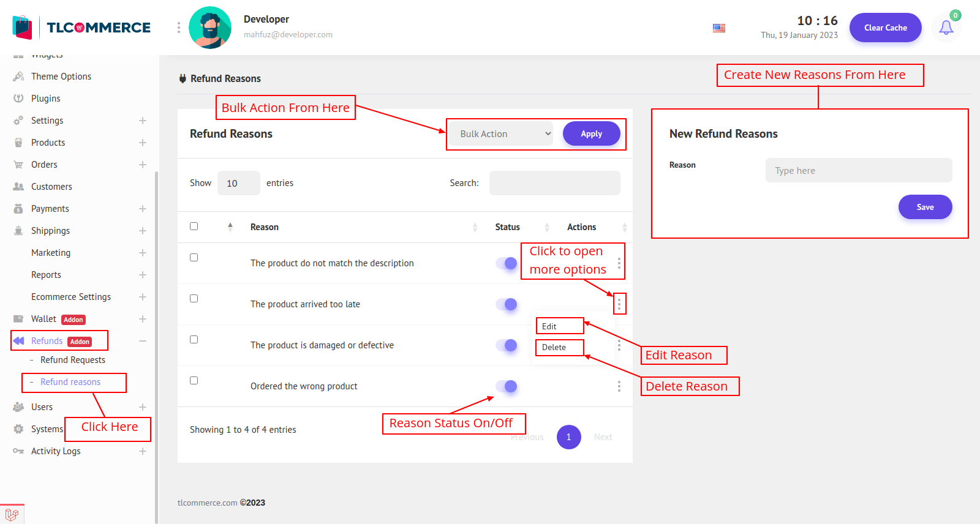This screenshot has width=980, height=524.
Task: Click the Plugins sidebar icon
Action: [18, 99]
